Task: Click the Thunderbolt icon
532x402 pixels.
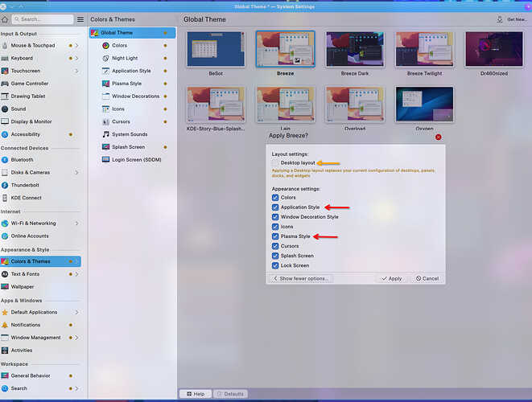Action: click(x=5, y=185)
